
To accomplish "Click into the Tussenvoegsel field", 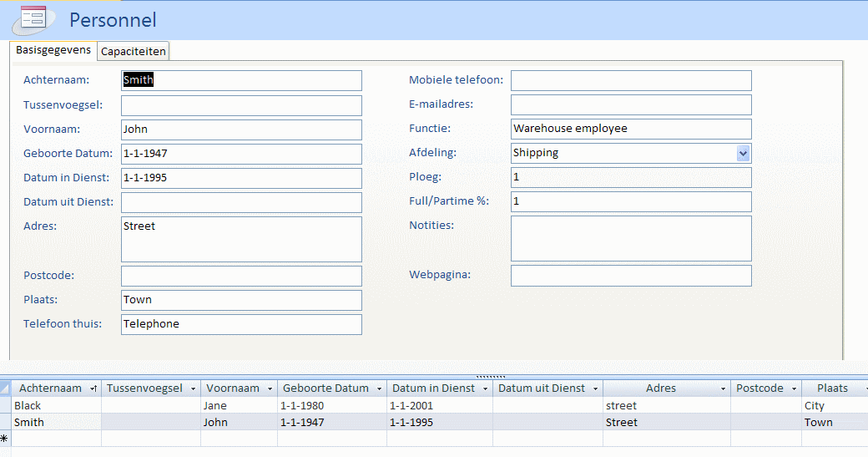I will point(241,105).
